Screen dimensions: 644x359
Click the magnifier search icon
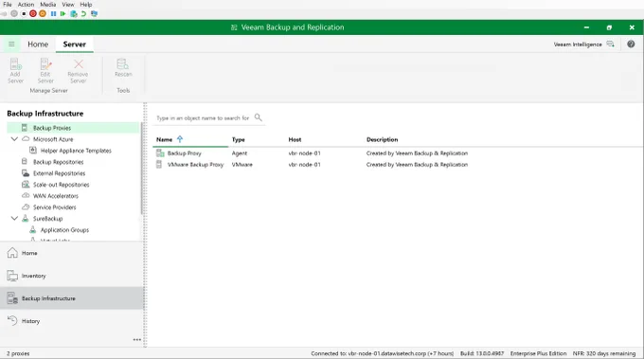coord(259,117)
